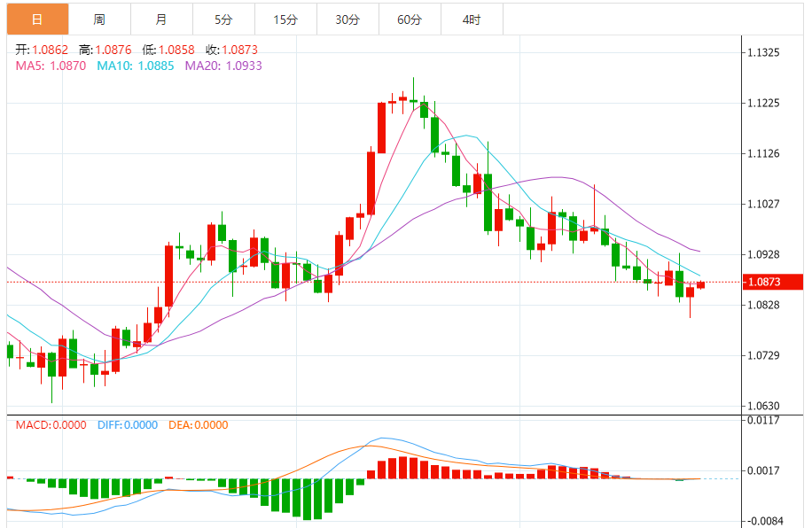Click the 1.1027 price axis label
The height and width of the screenshot is (528, 812).
[763, 204]
